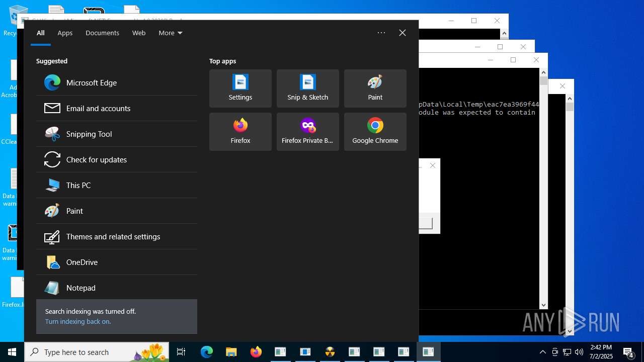
Task: Open the notification center
Action: [x=629, y=352]
